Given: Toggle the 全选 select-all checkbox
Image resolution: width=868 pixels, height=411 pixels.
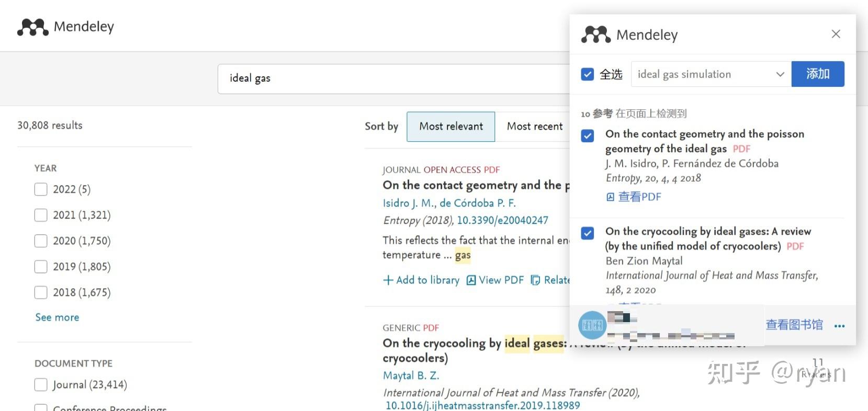Looking at the screenshot, I should click(x=587, y=74).
